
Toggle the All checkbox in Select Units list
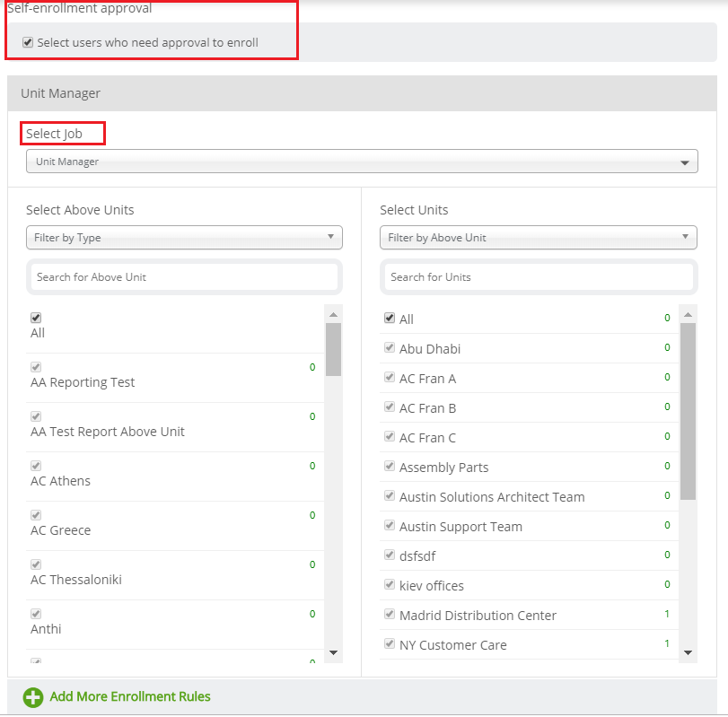(390, 318)
